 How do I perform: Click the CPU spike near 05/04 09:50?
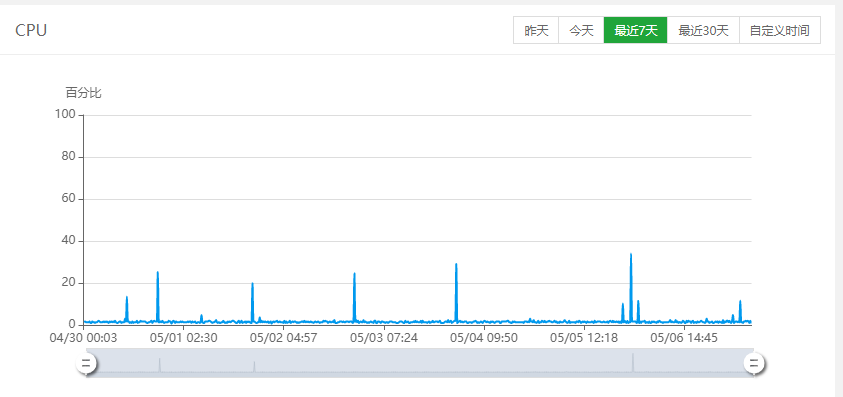pyautogui.click(x=456, y=292)
